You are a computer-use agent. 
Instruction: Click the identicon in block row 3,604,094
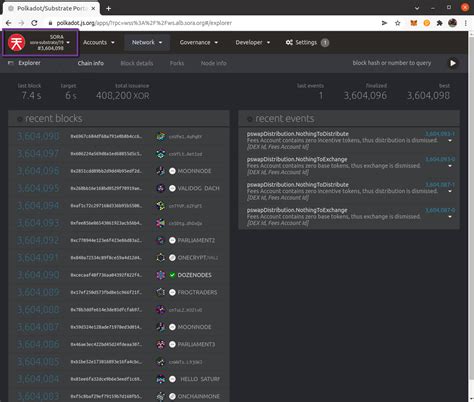click(x=161, y=205)
